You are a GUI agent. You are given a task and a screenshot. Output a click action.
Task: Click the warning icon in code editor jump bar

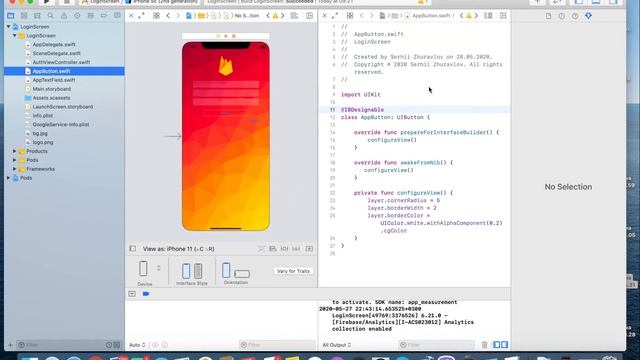click(469, 16)
